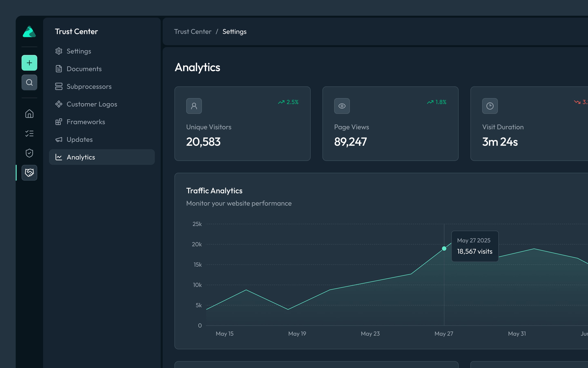Screen dimensions: 588x368
Task: Click the May 27 data point on chart
Action: coord(444,248)
